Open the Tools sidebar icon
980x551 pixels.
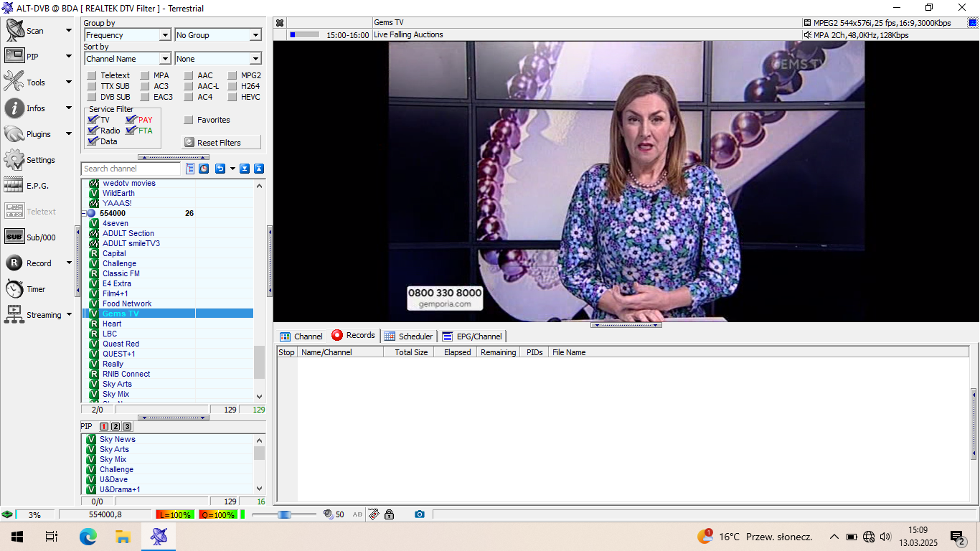[14, 82]
